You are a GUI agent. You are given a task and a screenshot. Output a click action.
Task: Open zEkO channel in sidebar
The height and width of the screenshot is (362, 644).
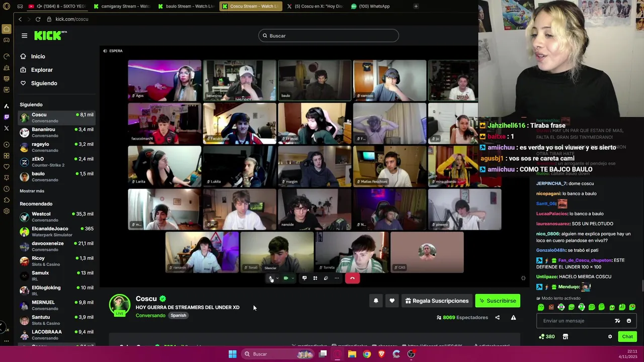click(x=56, y=162)
